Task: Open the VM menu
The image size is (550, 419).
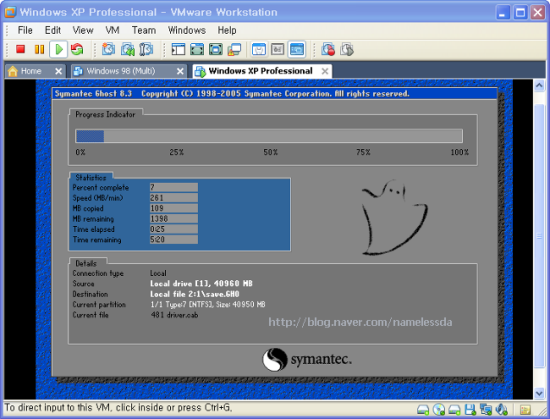Action: pyautogui.click(x=112, y=30)
